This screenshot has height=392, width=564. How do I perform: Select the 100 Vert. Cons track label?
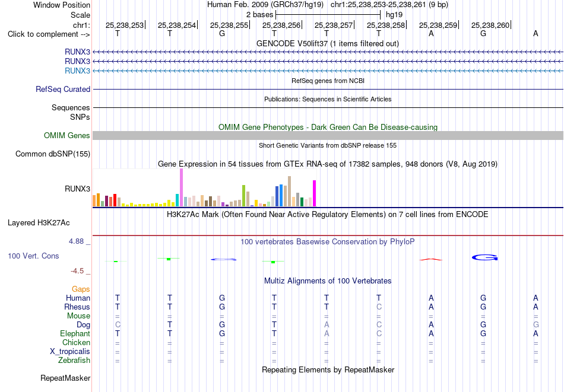click(x=33, y=256)
